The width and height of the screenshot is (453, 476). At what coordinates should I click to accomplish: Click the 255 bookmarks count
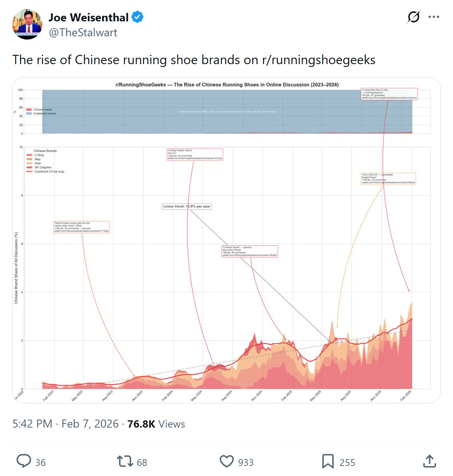pyautogui.click(x=347, y=462)
